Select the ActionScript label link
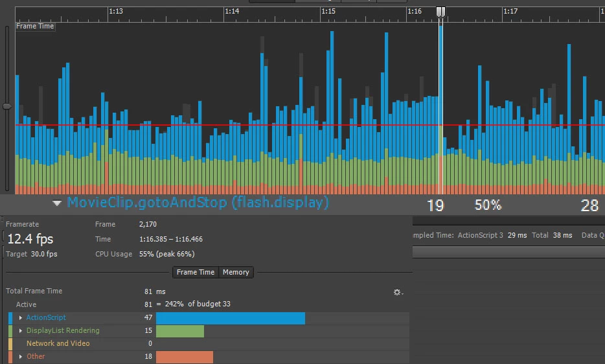This screenshot has height=364, width=605. [x=46, y=317]
